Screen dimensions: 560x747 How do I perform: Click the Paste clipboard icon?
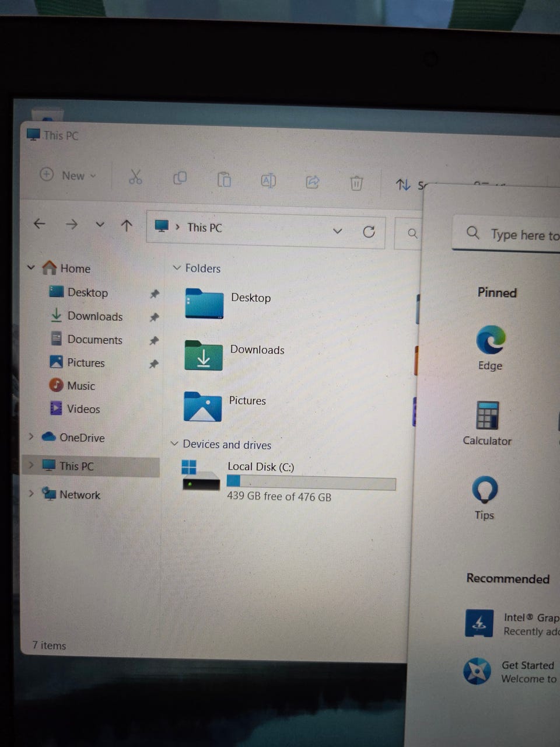(224, 180)
